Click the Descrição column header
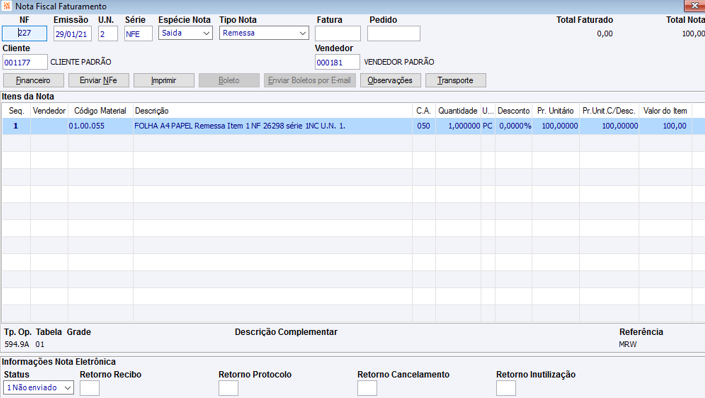The height and width of the screenshot is (398, 705). click(x=272, y=111)
